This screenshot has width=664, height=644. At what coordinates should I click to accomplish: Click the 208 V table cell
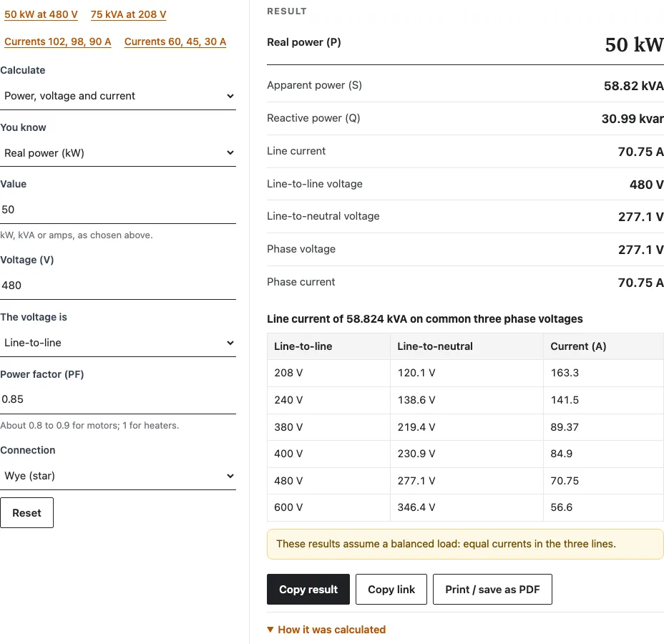[328, 373]
